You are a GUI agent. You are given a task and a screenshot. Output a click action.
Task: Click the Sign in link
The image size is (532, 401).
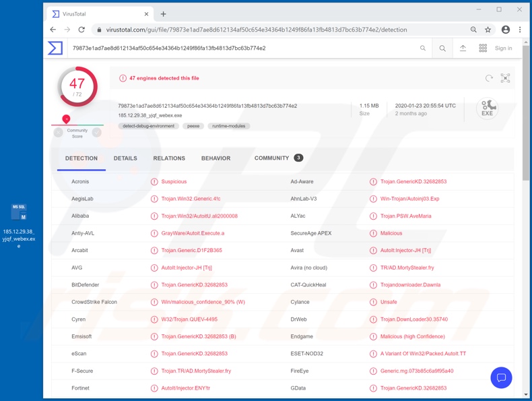pyautogui.click(x=504, y=49)
